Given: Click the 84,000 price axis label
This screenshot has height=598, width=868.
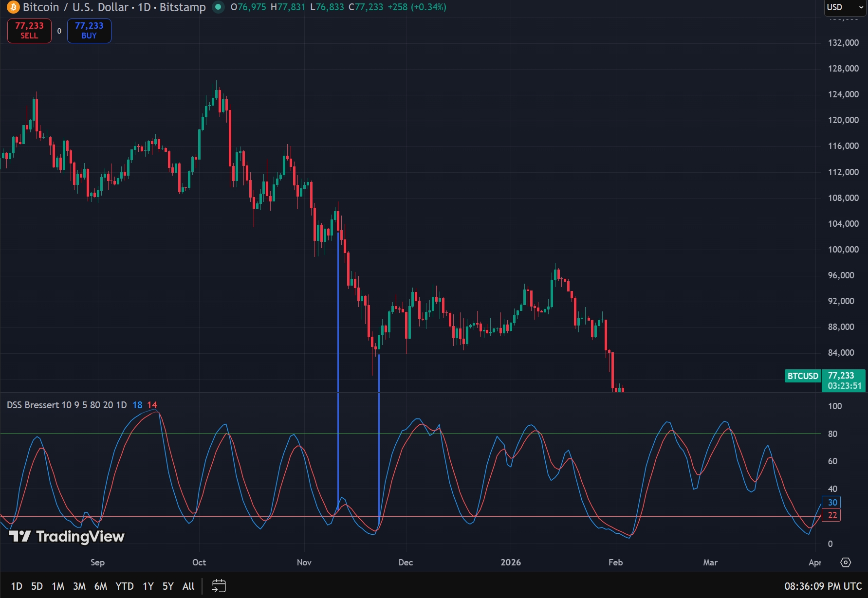Looking at the screenshot, I should pyautogui.click(x=841, y=353).
